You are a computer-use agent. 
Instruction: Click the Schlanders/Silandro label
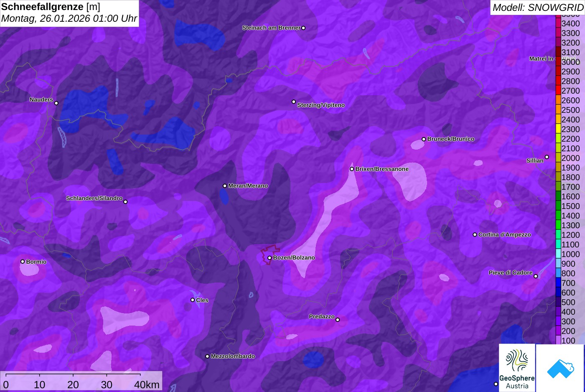click(94, 198)
